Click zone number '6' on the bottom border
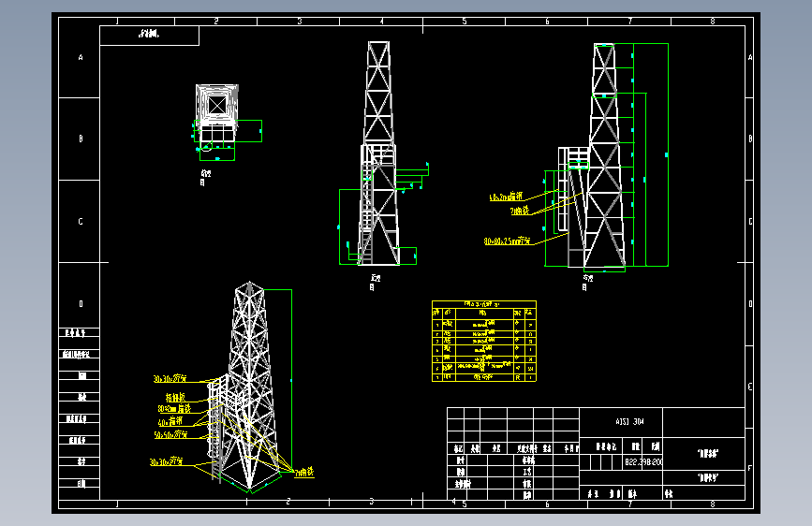 coord(547,504)
